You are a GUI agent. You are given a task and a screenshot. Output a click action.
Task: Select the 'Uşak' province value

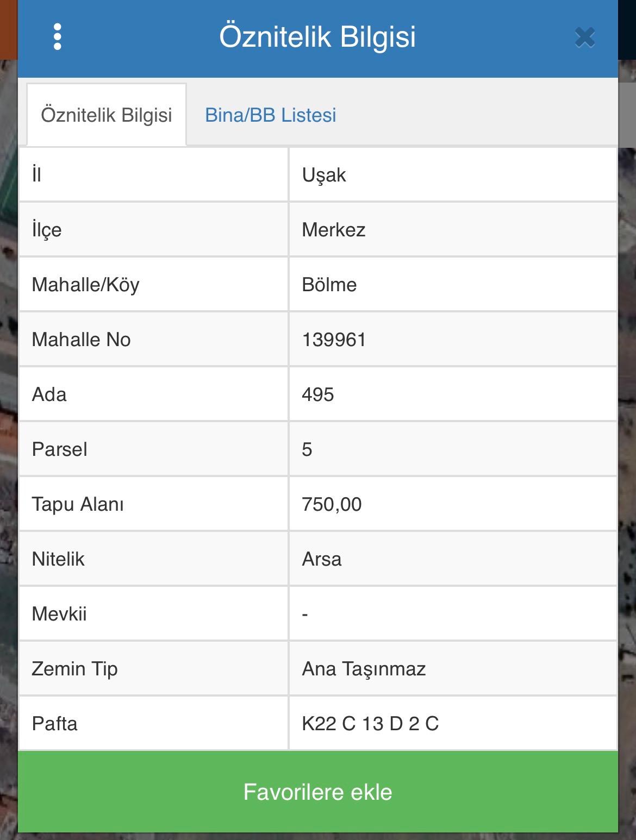pos(324,175)
